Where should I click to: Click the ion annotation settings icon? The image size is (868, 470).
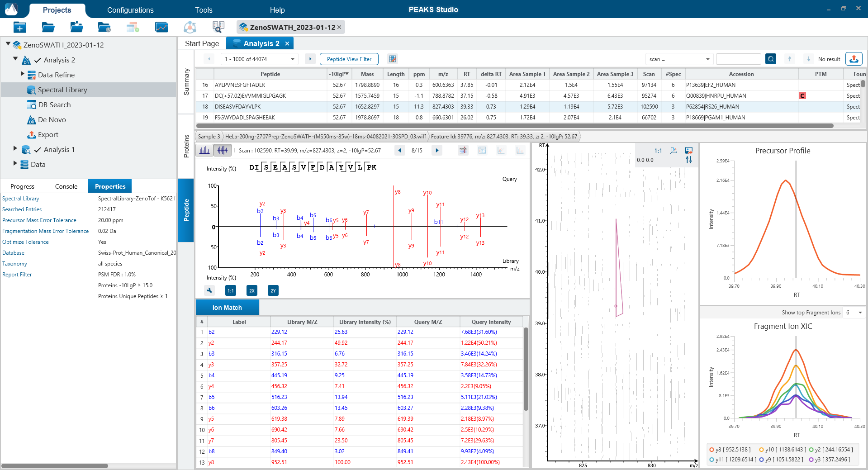(x=463, y=150)
